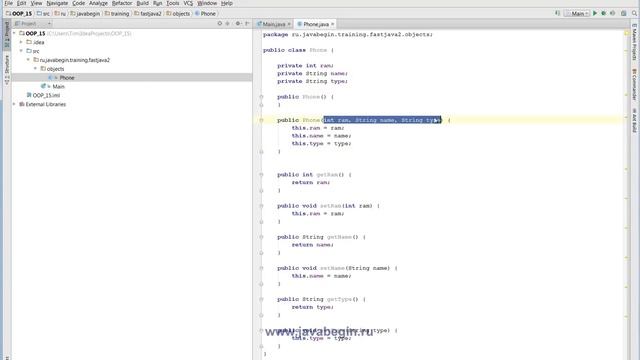Expand the .idea folder

(21, 42)
